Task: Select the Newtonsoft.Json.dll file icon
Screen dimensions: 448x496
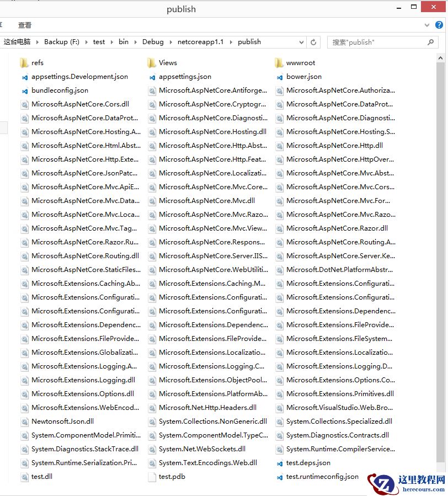Action: (x=25, y=422)
